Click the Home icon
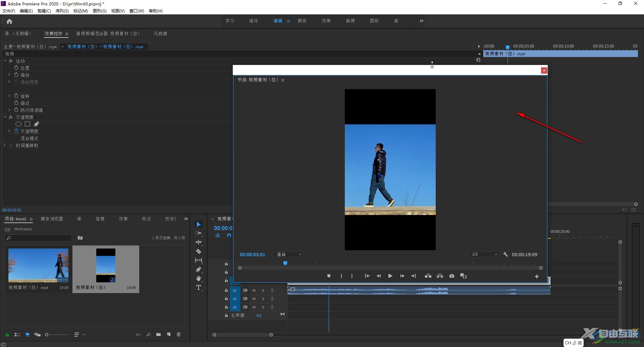The image size is (644, 347). (x=9, y=21)
